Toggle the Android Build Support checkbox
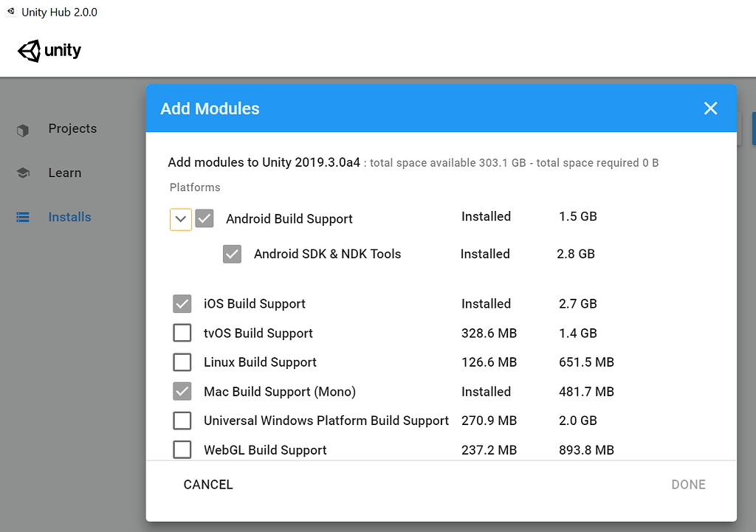The image size is (756, 532). (x=205, y=218)
